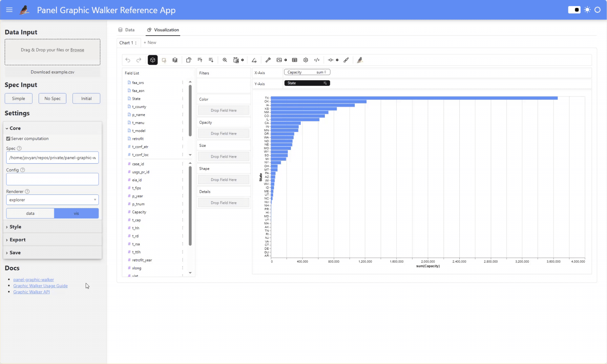The width and height of the screenshot is (607, 364).
Task: Click the limit slider node icon
Action: coord(331,60)
